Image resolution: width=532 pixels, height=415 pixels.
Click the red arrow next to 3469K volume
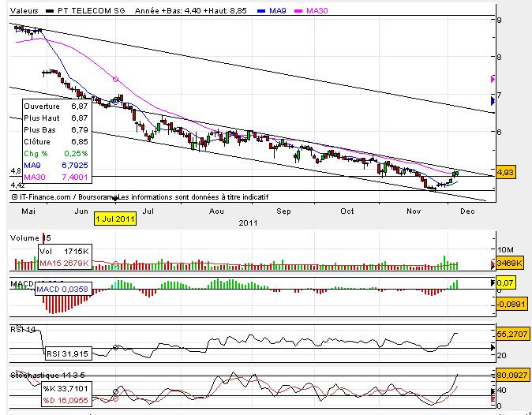[493, 265]
